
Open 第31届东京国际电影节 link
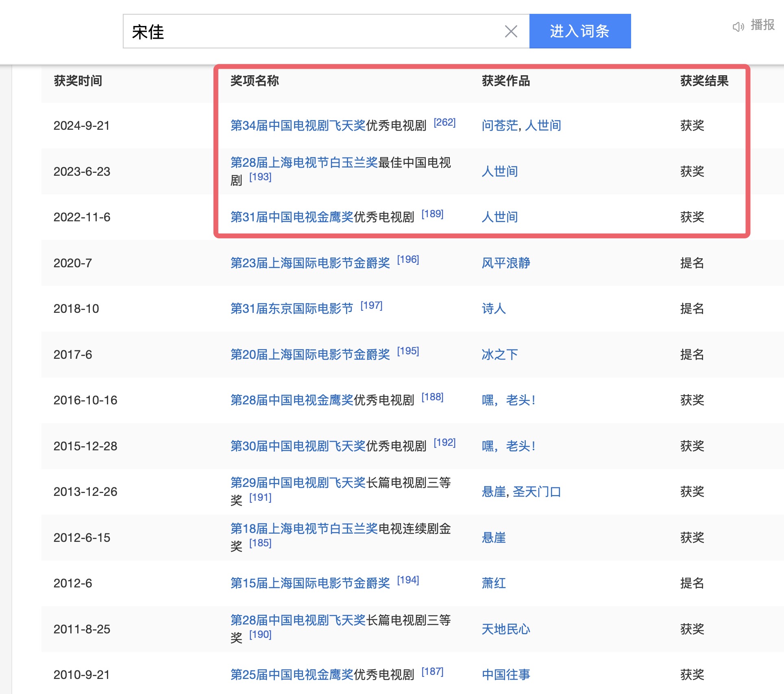click(x=292, y=309)
